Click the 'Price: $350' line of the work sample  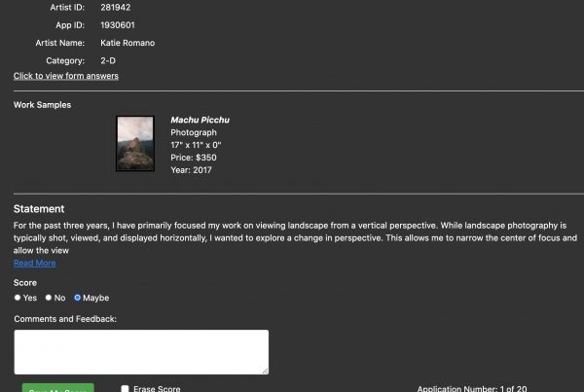pyautogui.click(x=194, y=158)
